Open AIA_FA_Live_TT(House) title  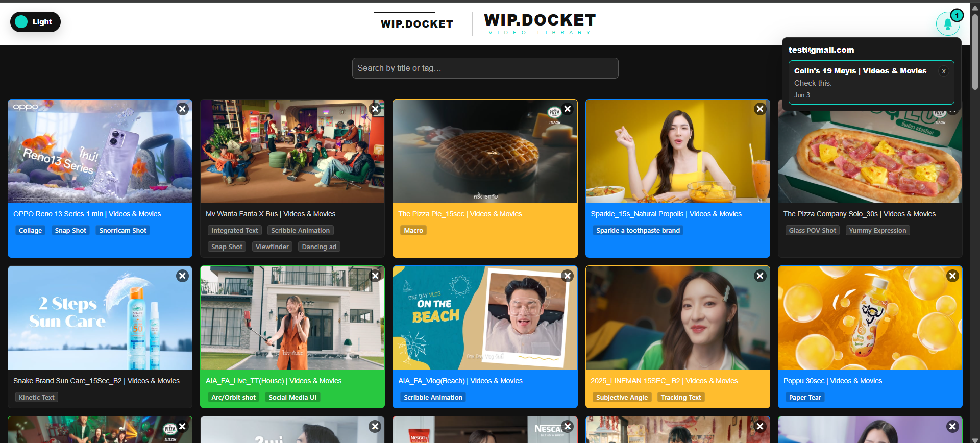pyautogui.click(x=274, y=381)
